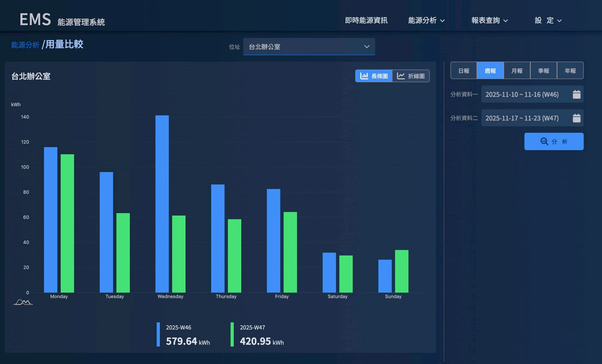Select the yearly report (年報) tab
This screenshot has width=602, height=364.
(x=570, y=71)
